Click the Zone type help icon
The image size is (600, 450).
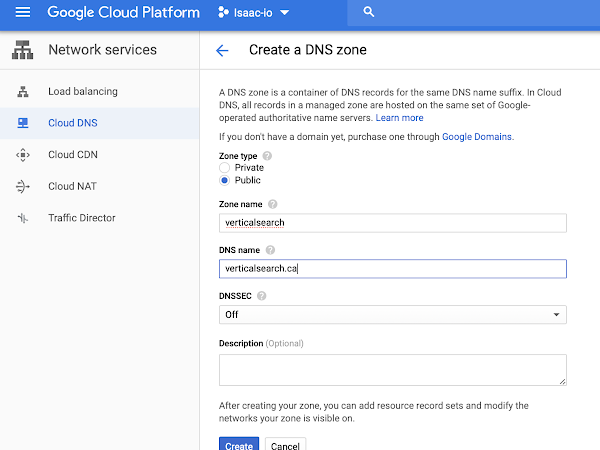tap(267, 156)
